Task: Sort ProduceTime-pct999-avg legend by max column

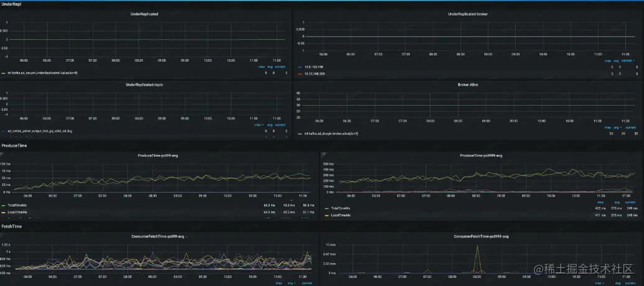Action: [x=600, y=202]
